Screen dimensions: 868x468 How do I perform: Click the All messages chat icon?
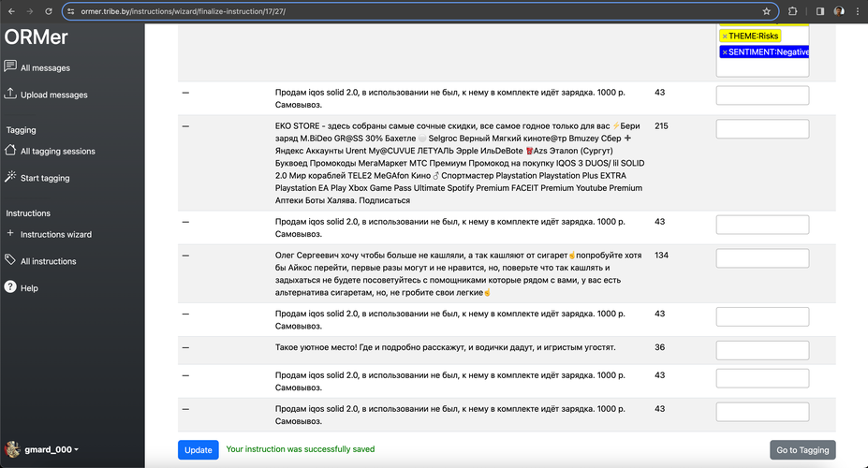(x=10, y=66)
